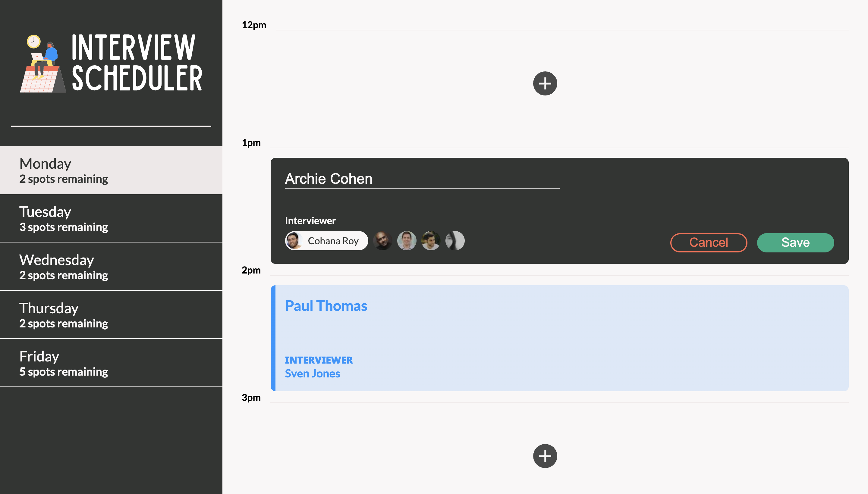Click Save to confirm Archie Cohen interview
Screen dimensions: 868x494
pos(796,242)
